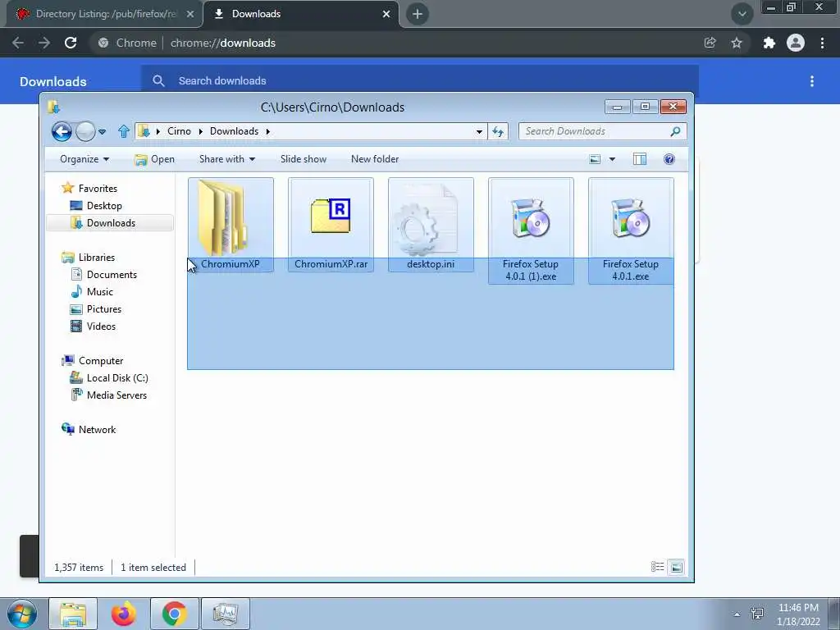Screen dimensions: 840x630
Task: Click Cirno breadcrumb in address bar
Action: (x=179, y=131)
